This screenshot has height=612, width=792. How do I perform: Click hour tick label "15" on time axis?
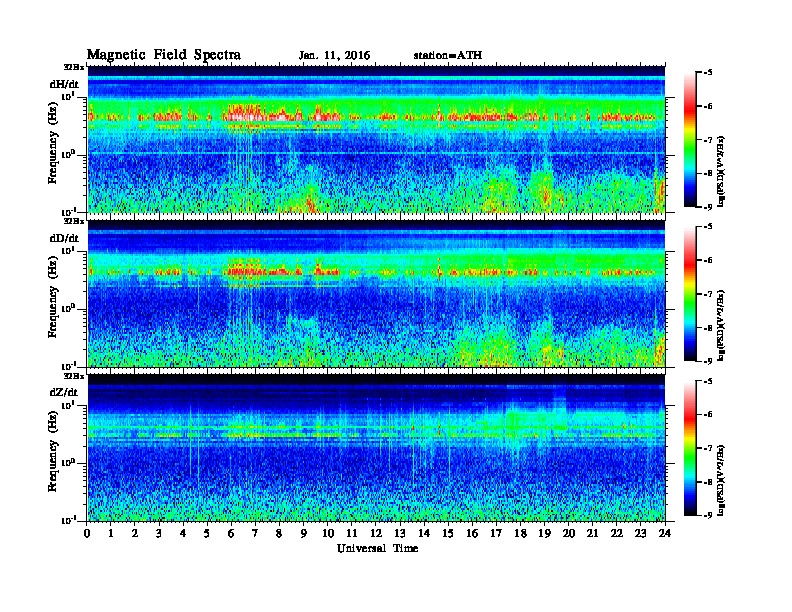coord(448,534)
